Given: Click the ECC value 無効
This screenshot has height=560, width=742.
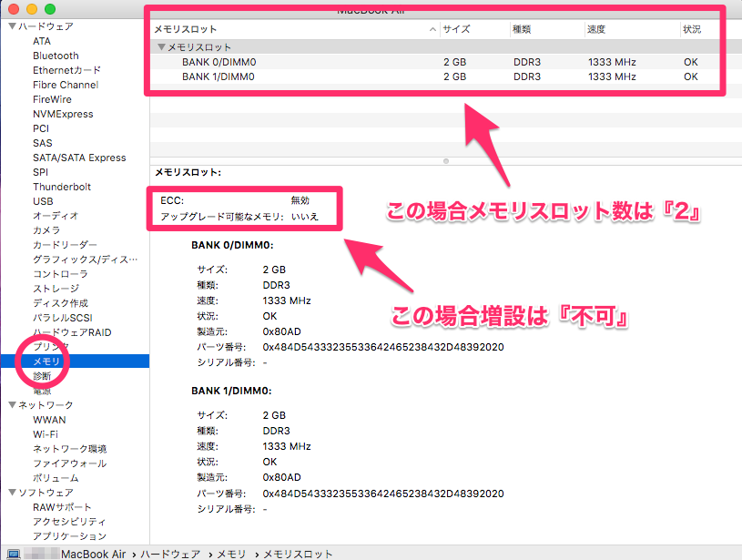Looking at the screenshot, I should pos(300,200).
